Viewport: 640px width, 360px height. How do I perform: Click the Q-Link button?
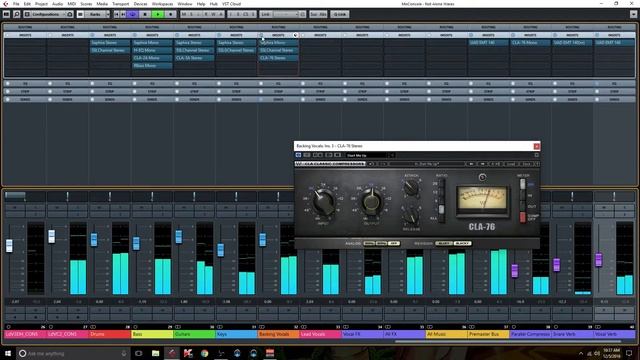[340, 14]
